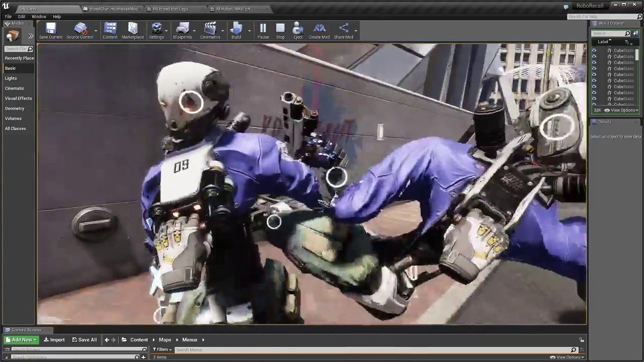
Task: Toggle visibility of the ninth CubeStatic actor
Action: click(594, 99)
